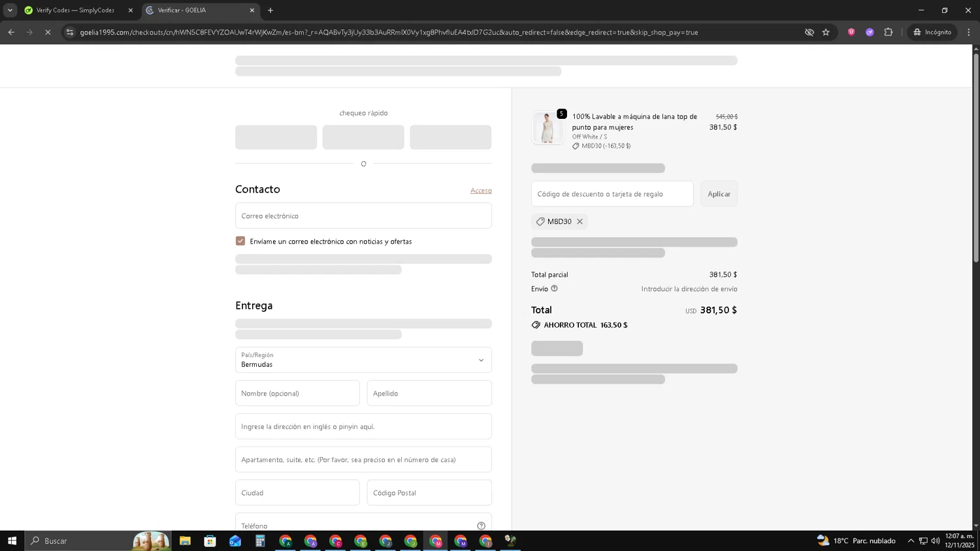The image size is (980, 551).
Task: Open the red shield extension icon
Action: point(851,32)
